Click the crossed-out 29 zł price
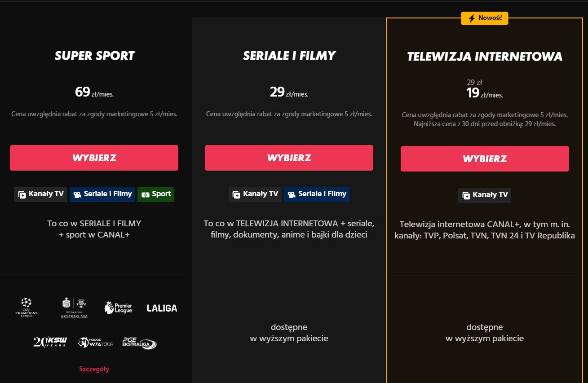The width and height of the screenshot is (588, 383). point(475,82)
